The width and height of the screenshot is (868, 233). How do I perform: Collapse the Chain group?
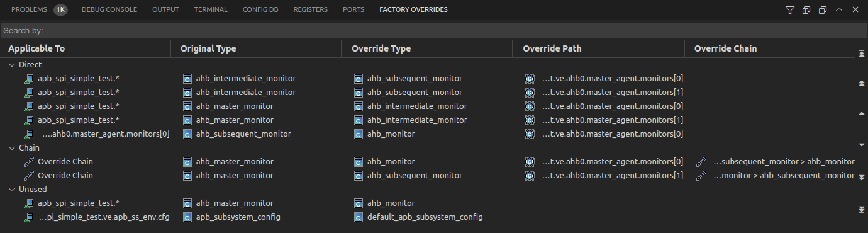12,148
